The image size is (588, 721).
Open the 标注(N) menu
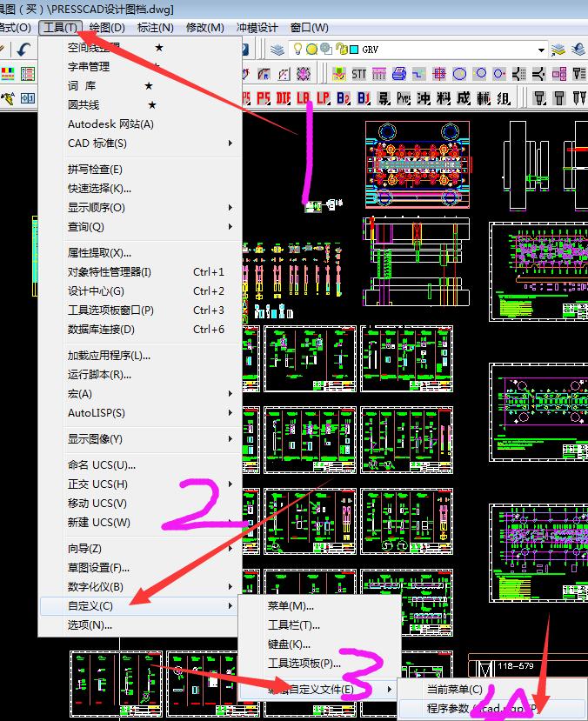(x=156, y=28)
